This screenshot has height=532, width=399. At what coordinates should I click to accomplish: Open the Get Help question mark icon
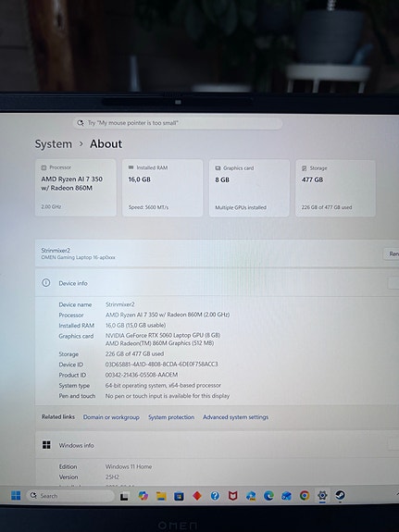click(215, 496)
